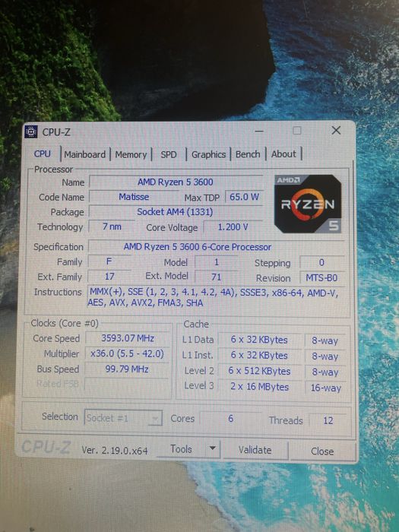The height and width of the screenshot is (532, 399).
Task: Click the Level 3 16-way value
Action: tap(326, 388)
